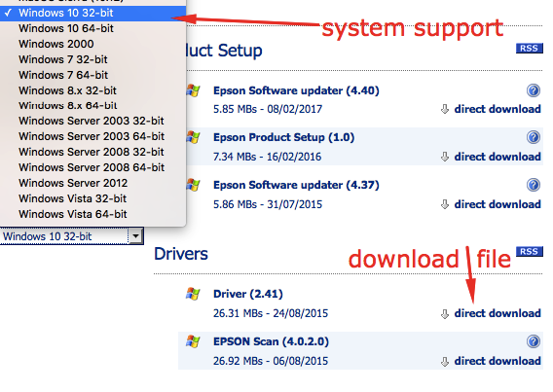Click the Windows 10 32-bit combo box field
The width and height of the screenshot is (553, 392).
72,236
